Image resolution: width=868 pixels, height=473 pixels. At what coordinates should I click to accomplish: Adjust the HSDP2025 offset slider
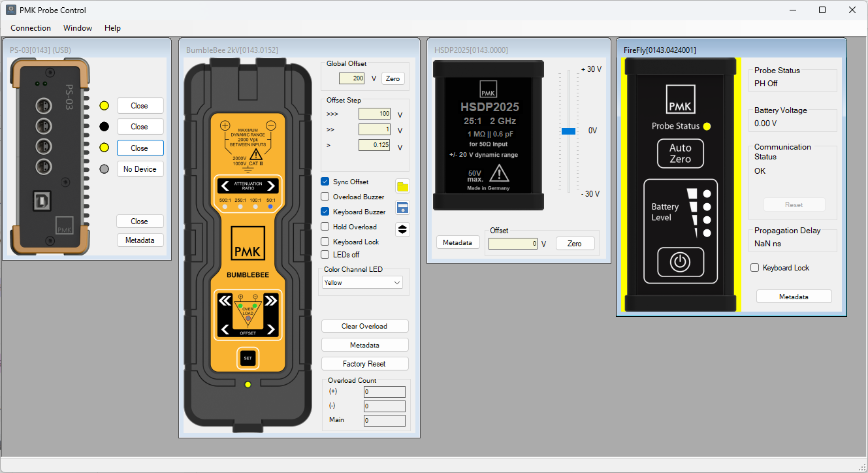tap(568, 131)
